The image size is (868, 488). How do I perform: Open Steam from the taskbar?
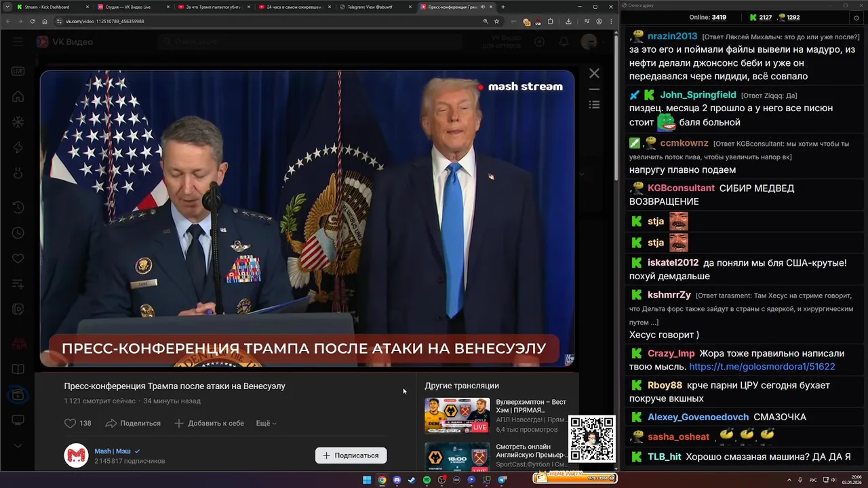click(412, 480)
